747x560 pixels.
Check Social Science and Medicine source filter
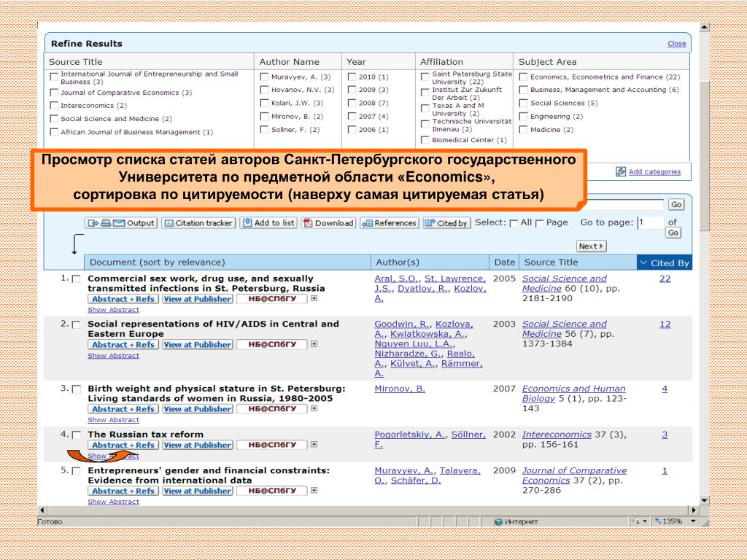coord(54,119)
